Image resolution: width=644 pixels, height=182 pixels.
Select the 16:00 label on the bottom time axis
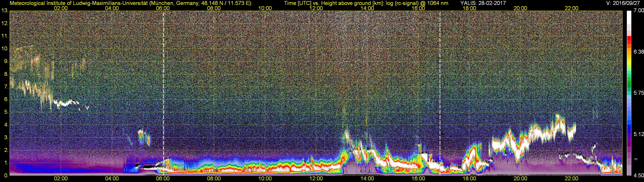[418, 179]
